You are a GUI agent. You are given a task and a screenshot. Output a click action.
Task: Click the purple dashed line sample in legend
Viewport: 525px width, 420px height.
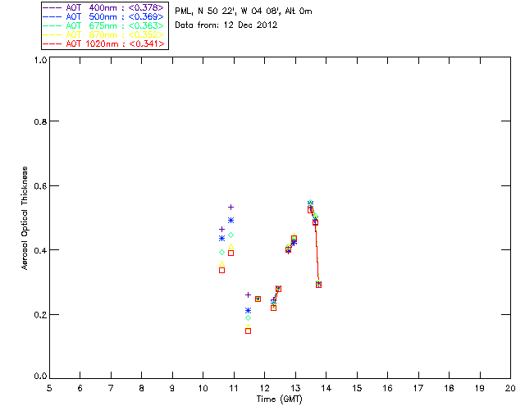click(x=52, y=7)
